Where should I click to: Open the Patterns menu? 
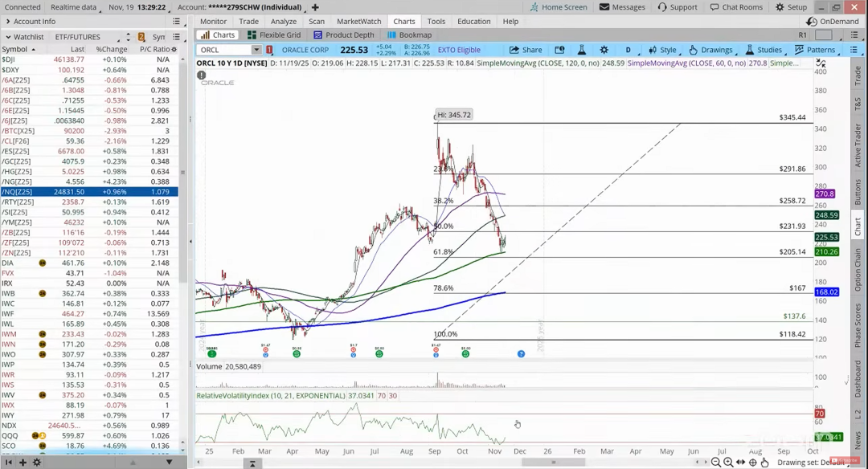click(816, 50)
